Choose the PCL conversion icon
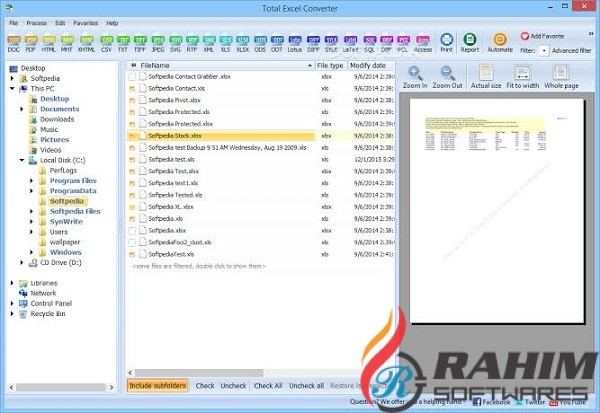The height and width of the screenshot is (413, 600). pyautogui.click(x=403, y=44)
